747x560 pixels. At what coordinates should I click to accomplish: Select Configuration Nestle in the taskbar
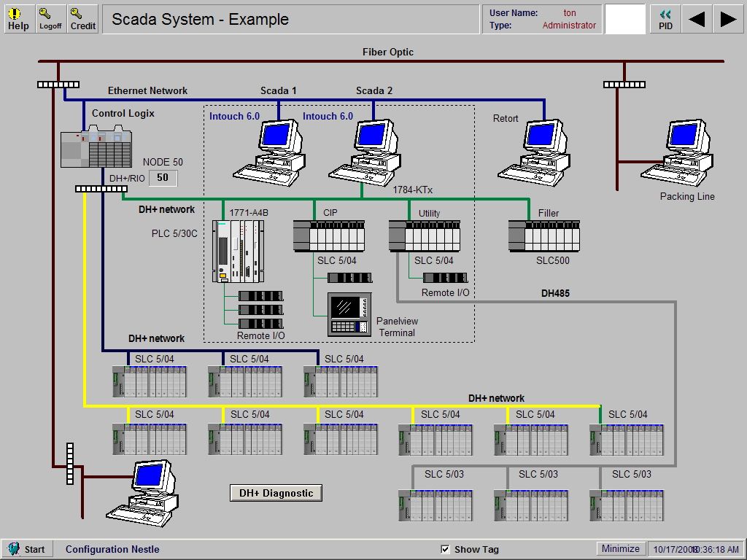point(112,549)
